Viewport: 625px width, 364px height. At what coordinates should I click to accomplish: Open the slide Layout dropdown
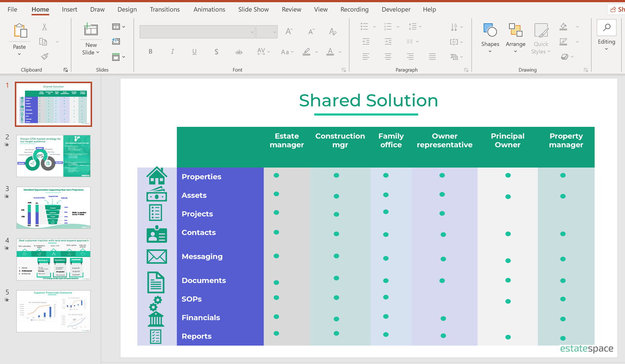tap(119, 27)
